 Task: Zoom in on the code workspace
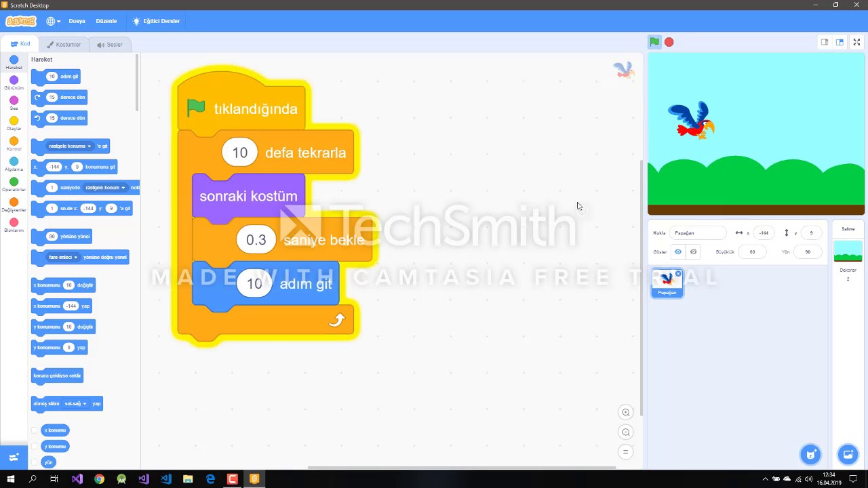[626, 412]
